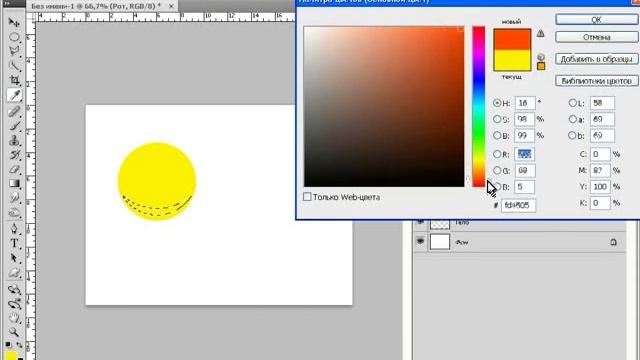Select the Dodge tool

tap(14, 213)
